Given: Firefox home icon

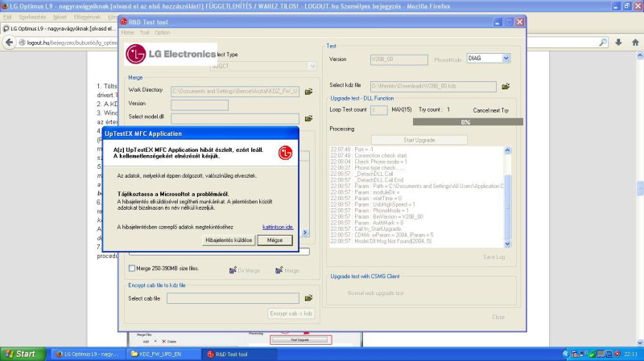Looking at the screenshot, I should click(635, 43).
